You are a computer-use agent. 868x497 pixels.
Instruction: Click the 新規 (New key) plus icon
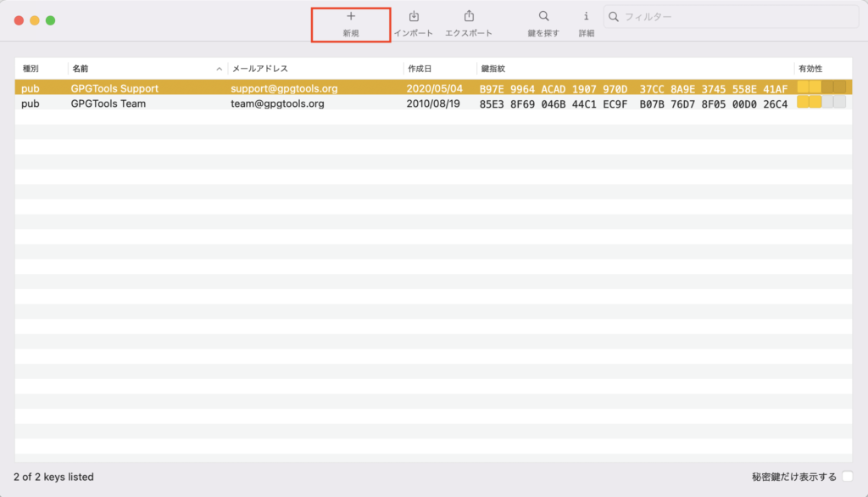pyautogui.click(x=351, y=17)
